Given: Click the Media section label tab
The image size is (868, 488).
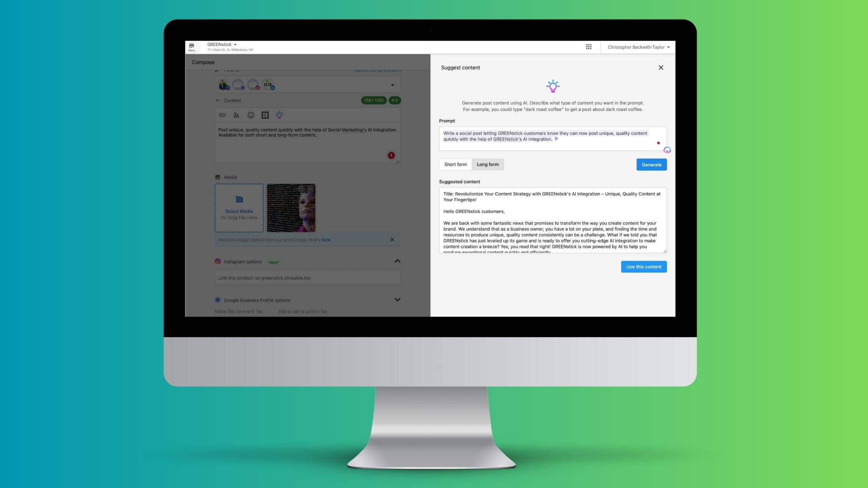Looking at the screenshot, I should [230, 177].
